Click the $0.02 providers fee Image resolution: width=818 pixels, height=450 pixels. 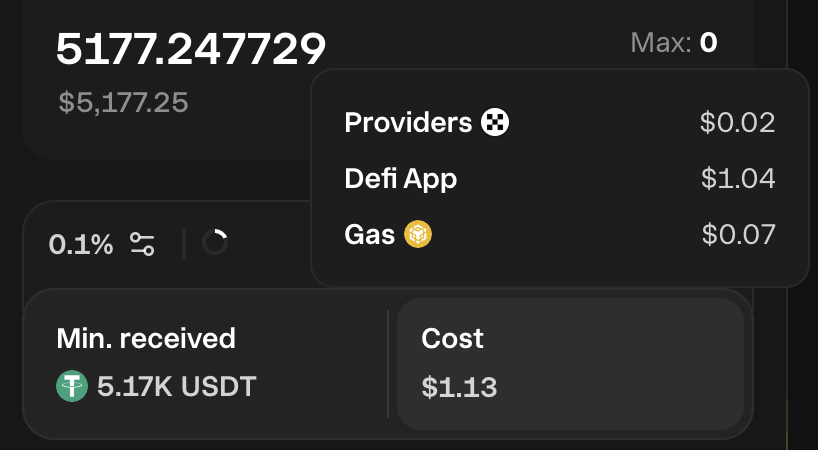(x=738, y=123)
